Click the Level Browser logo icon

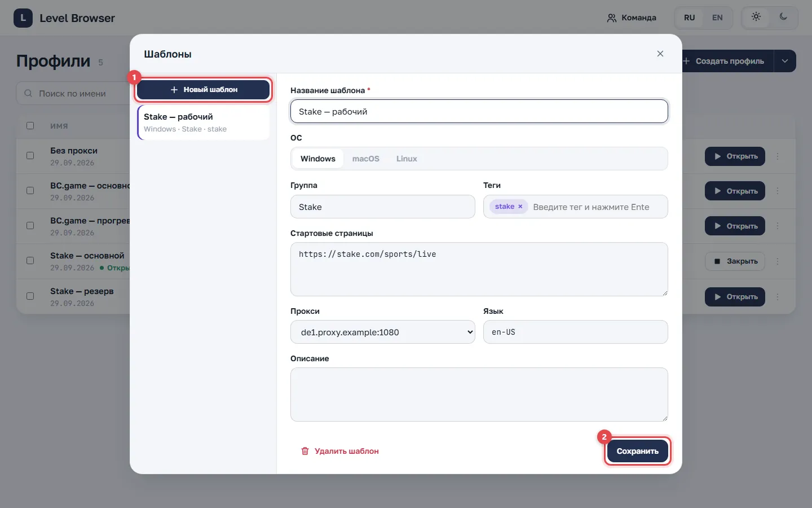[x=23, y=18]
